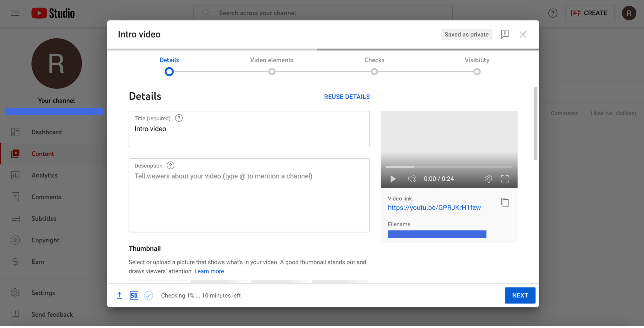Viewport: 644px width, 328px height.
Task: Enter fullscreen in the video preview
Action: click(x=505, y=179)
